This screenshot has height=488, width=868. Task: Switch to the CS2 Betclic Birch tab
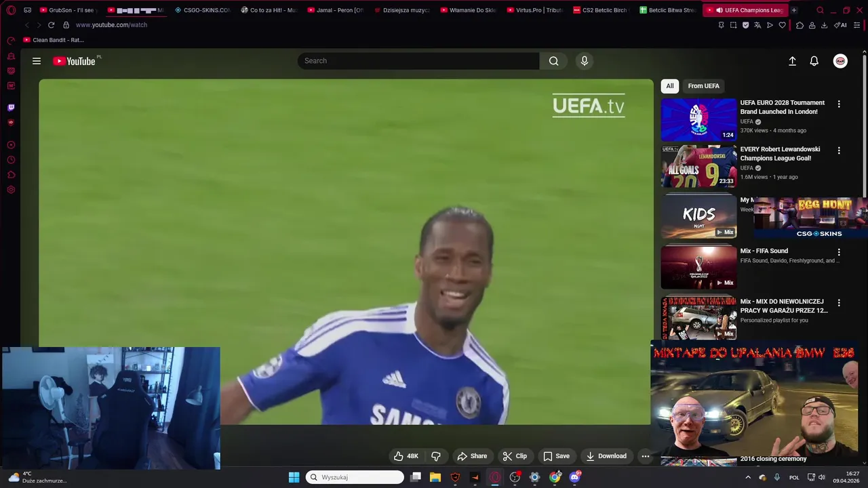[x=600, y=10]
